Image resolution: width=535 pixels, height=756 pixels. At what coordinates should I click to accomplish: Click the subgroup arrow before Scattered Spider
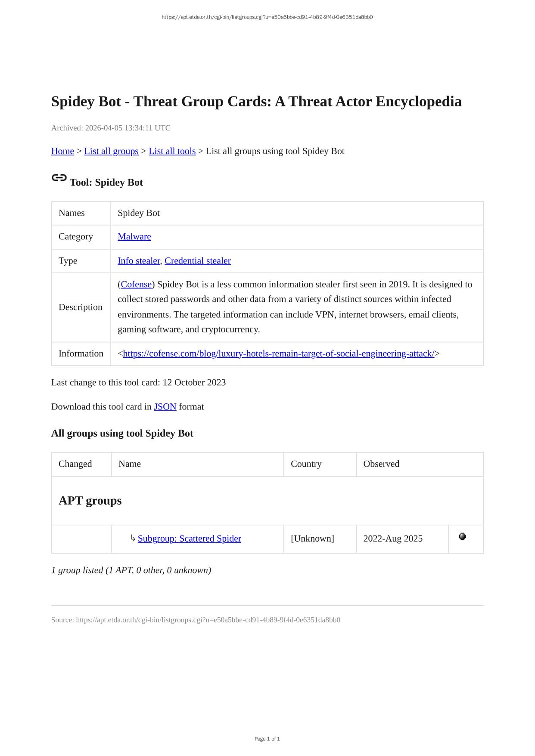tap(133, 538)
